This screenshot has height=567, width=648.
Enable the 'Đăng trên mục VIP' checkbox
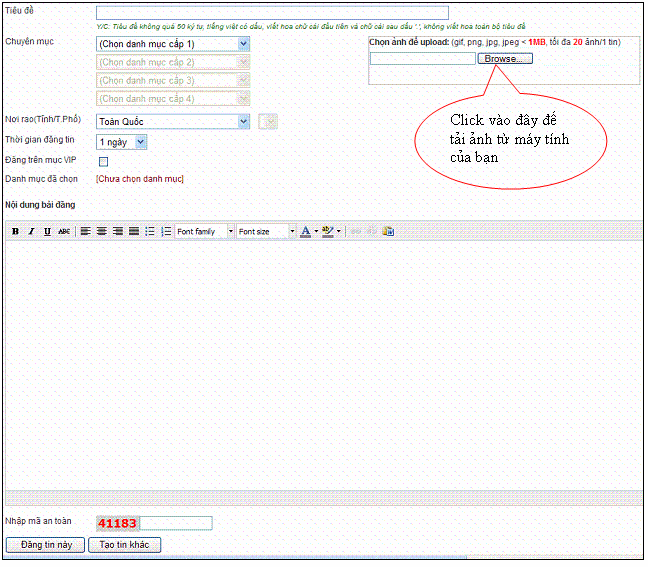(103, 161)
